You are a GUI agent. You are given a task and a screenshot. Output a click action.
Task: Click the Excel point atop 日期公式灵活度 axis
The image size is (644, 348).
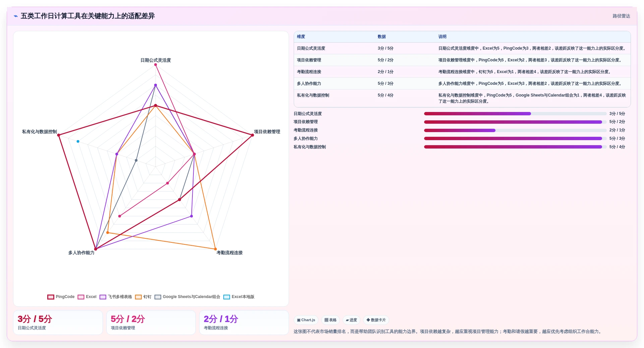[156, 65]
